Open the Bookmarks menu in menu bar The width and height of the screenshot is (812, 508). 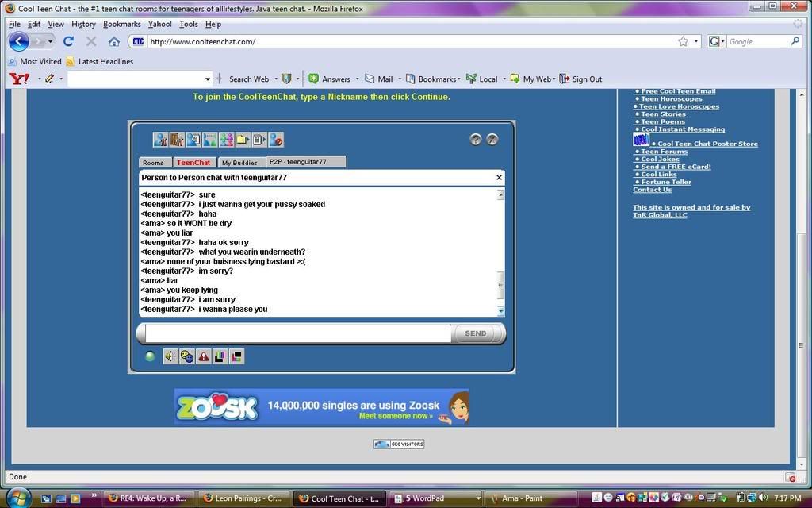tap(121, 25)
